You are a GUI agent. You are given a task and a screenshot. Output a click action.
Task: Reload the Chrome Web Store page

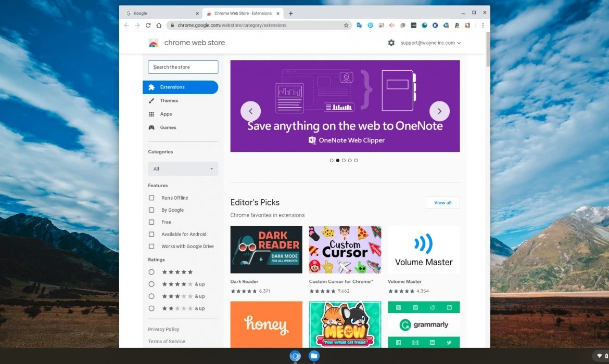(x=148, y=25)
